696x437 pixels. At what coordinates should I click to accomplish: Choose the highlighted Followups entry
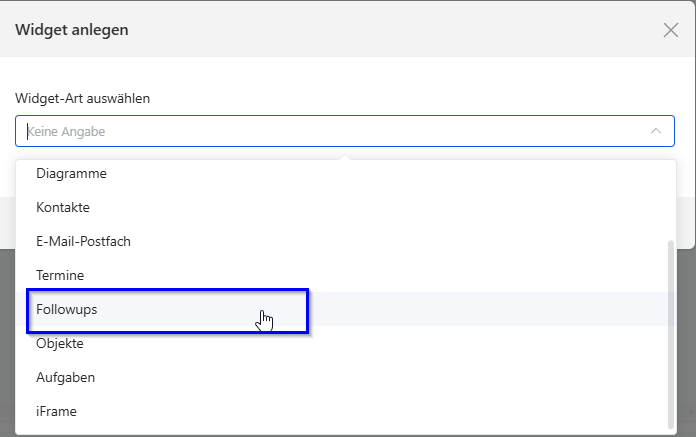click(x=346, y=309)
